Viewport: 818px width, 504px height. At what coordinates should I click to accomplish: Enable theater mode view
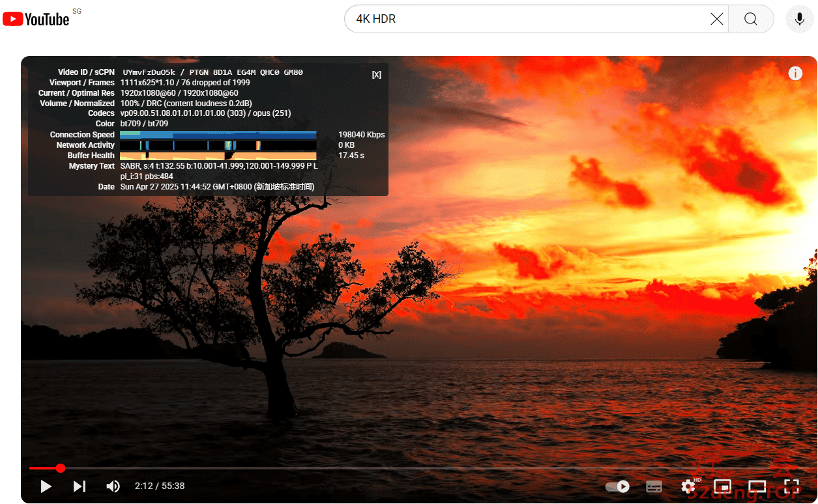pos(757,486)
